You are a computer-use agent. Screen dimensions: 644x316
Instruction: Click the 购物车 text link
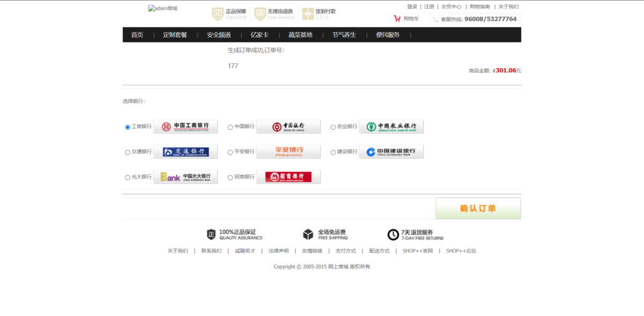point(411,19)
